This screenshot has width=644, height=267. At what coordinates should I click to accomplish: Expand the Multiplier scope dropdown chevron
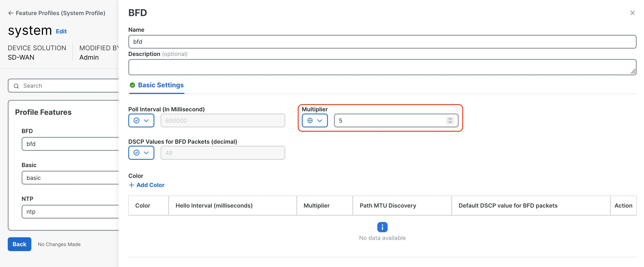point(320,121)
